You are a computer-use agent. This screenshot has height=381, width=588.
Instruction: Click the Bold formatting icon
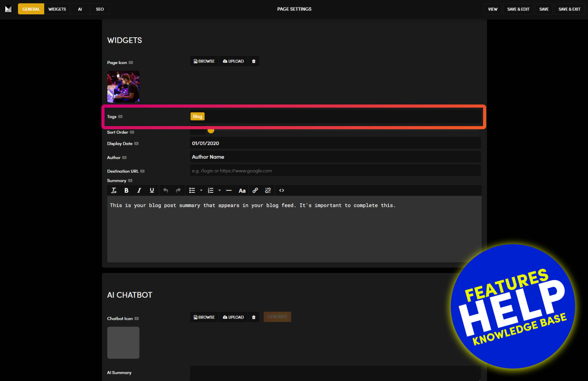126,190
